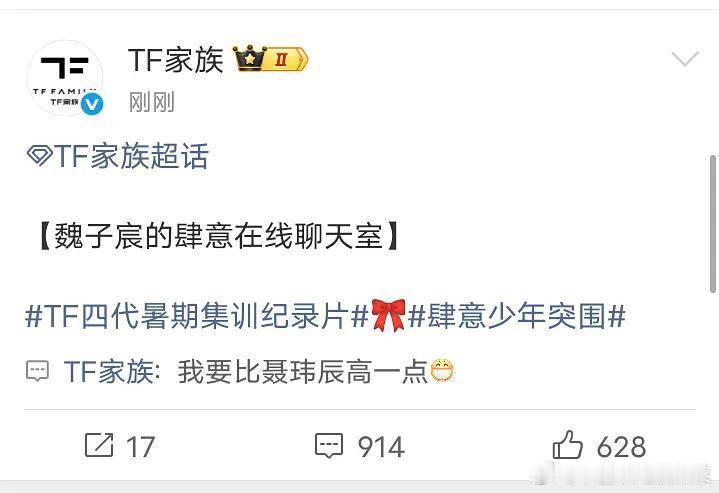Click the vertical scrollbar on the right

click(x=713, y=224)
